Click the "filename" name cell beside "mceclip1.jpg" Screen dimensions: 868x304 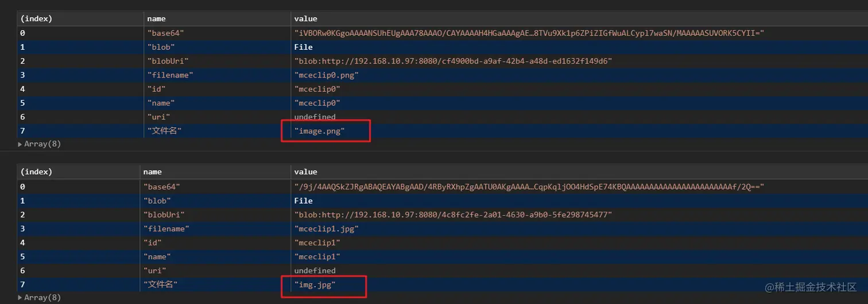166,229
